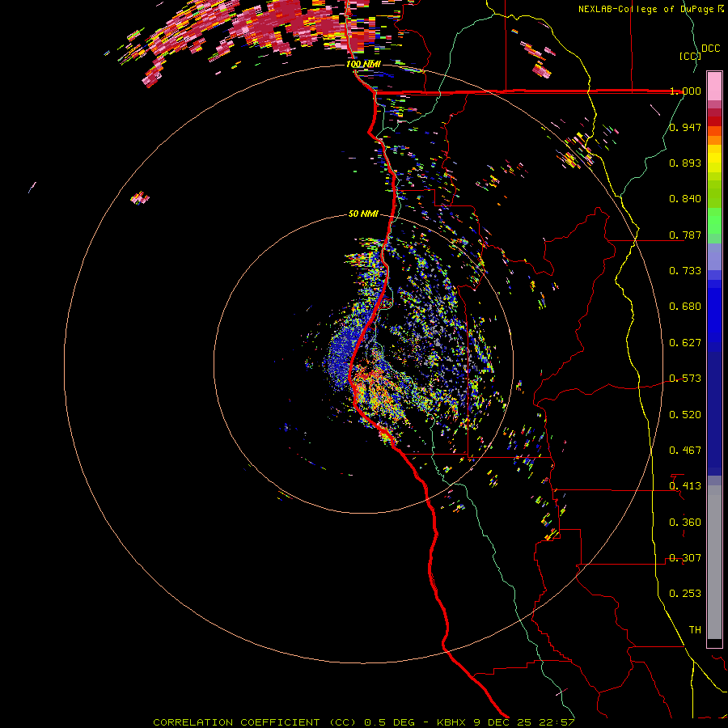
Task: Click the DCC label above the color bar
Action: pos(710,49)
